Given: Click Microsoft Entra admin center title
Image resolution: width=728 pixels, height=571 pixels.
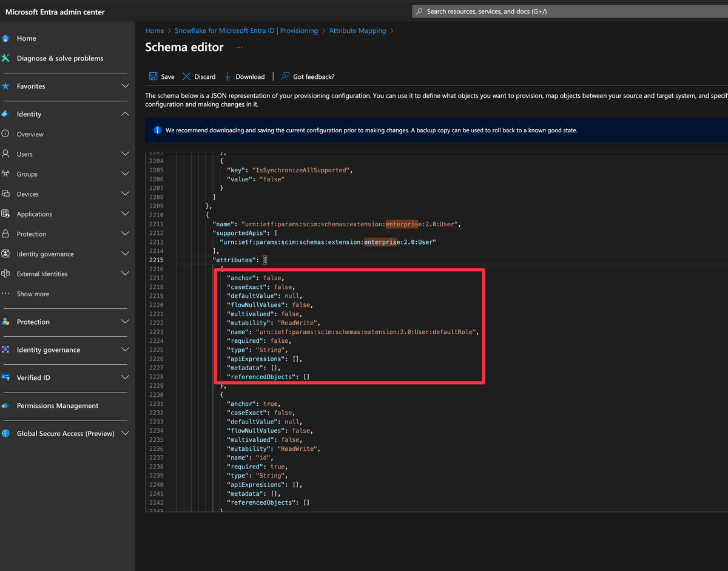Looking at the screenshot, I should pyautogui.click(x=55, y=12).
